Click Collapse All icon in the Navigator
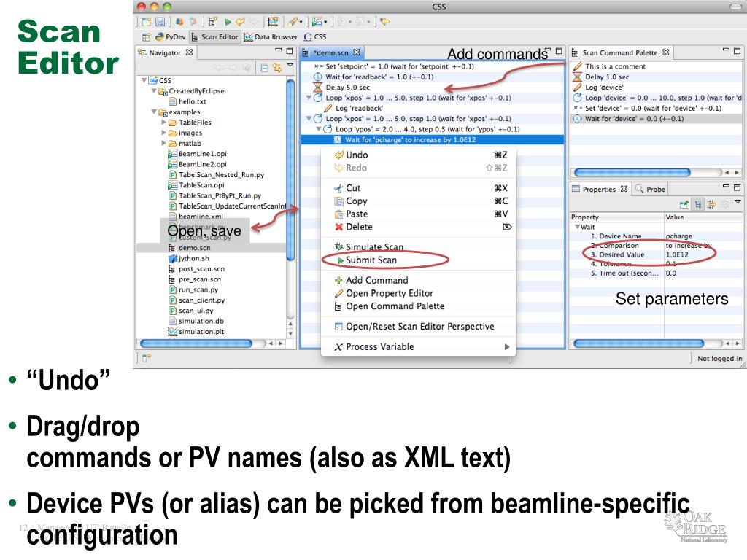747x560 pixels. 264,68
